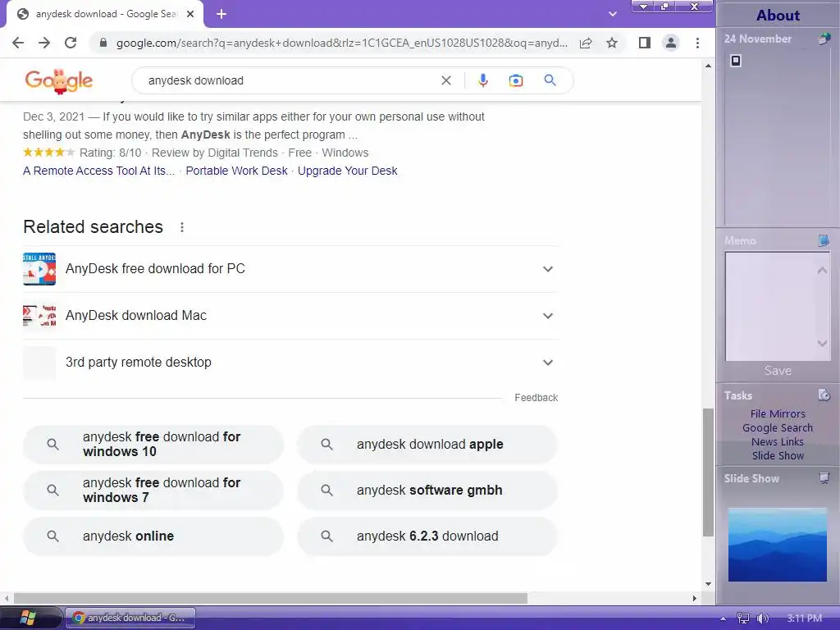
Task: Open the Chrome profile avatar
Action: point(671,43)
